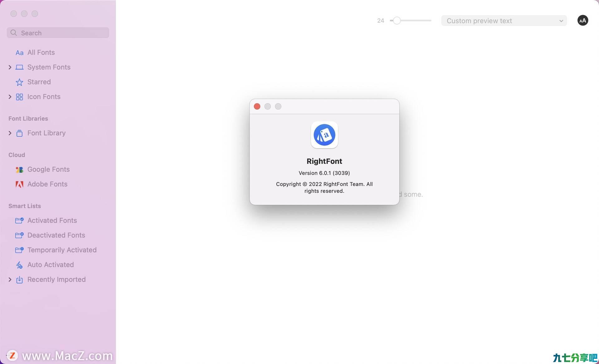Select the Font Library label
Image resolution: width=599 pixels, height=364 pixels.
46,133
